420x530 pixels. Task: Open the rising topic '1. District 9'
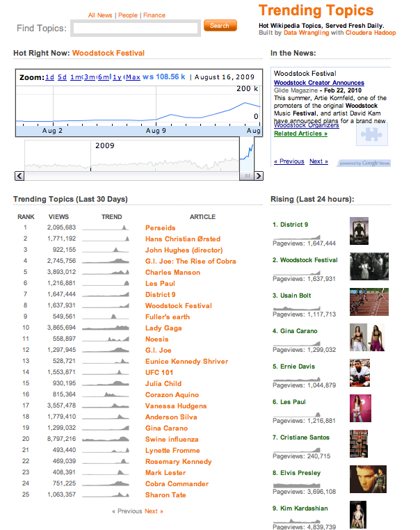[290, 225]
